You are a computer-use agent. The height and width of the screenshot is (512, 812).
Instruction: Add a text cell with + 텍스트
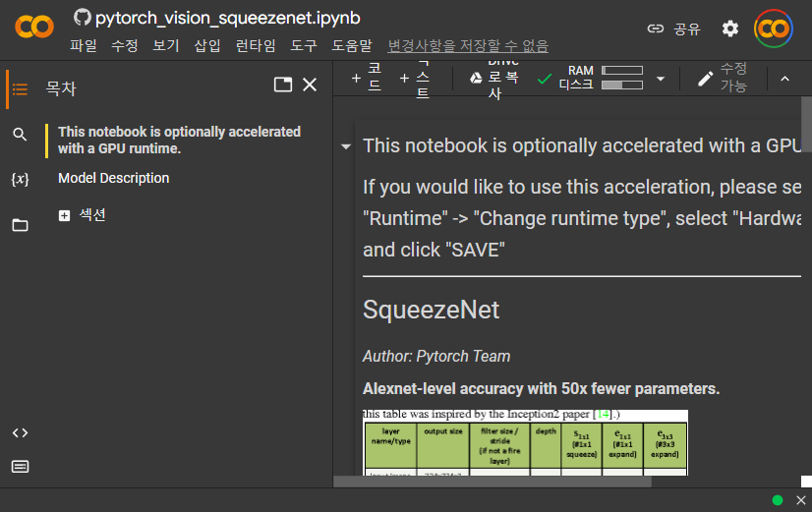pos(415,79)
